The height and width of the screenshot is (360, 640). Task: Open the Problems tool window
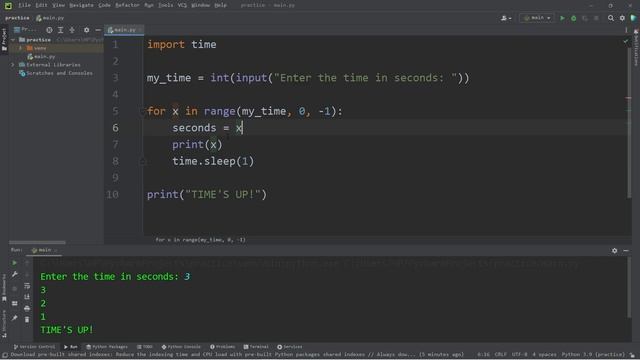click(222, 347)
